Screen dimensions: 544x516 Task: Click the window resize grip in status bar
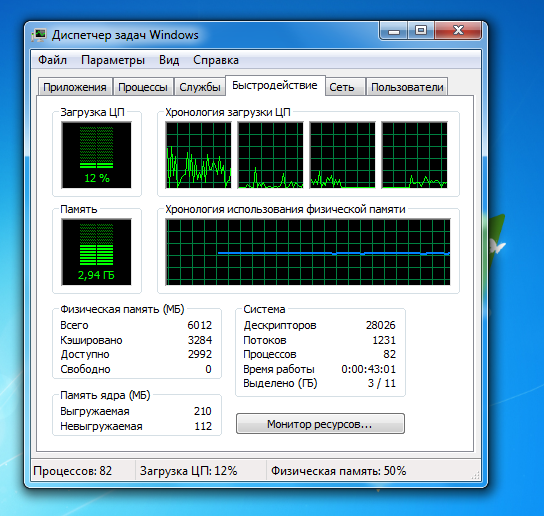click(476, 475)
